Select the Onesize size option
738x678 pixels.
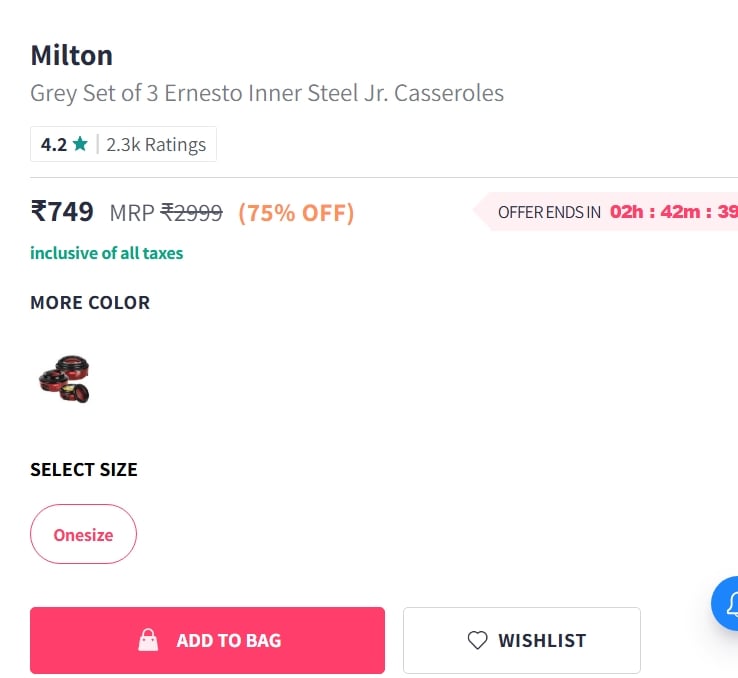coord(83,534)
